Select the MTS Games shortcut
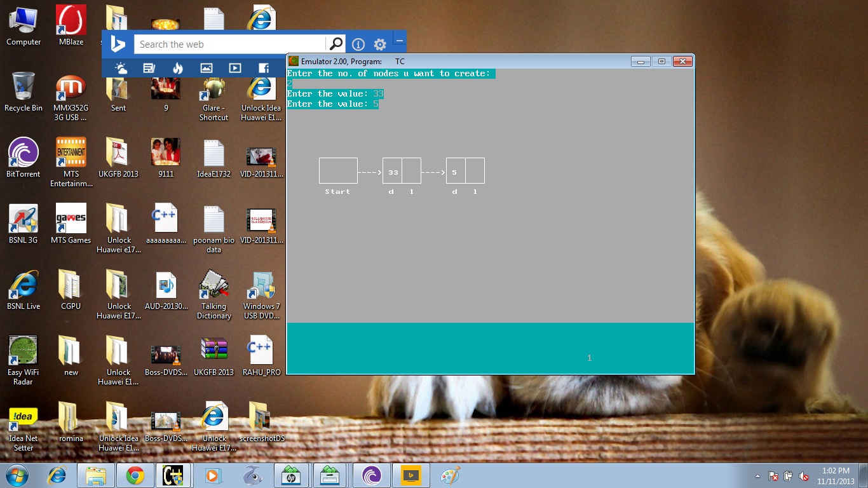Viewport: 868px width, 488px height. click(x=71, y=224)
